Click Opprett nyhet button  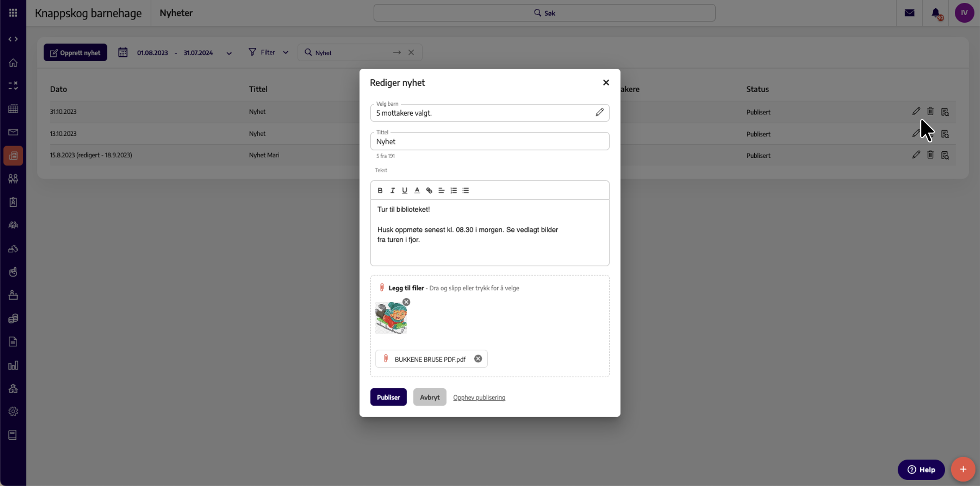(75, 52)
